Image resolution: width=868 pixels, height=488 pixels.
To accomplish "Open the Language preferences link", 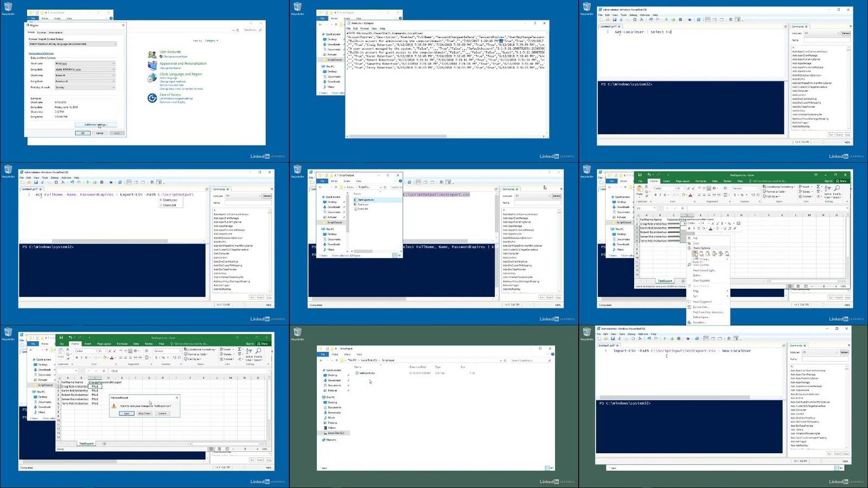I will [41, 53].
